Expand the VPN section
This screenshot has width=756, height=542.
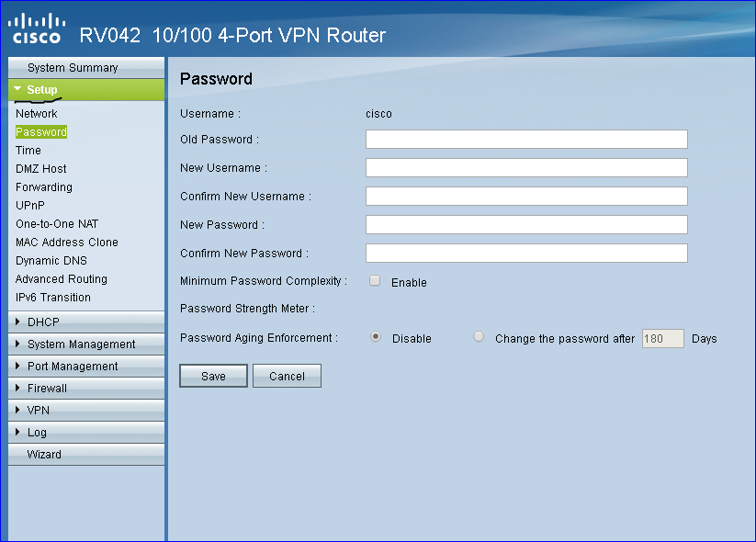[86, 411]
